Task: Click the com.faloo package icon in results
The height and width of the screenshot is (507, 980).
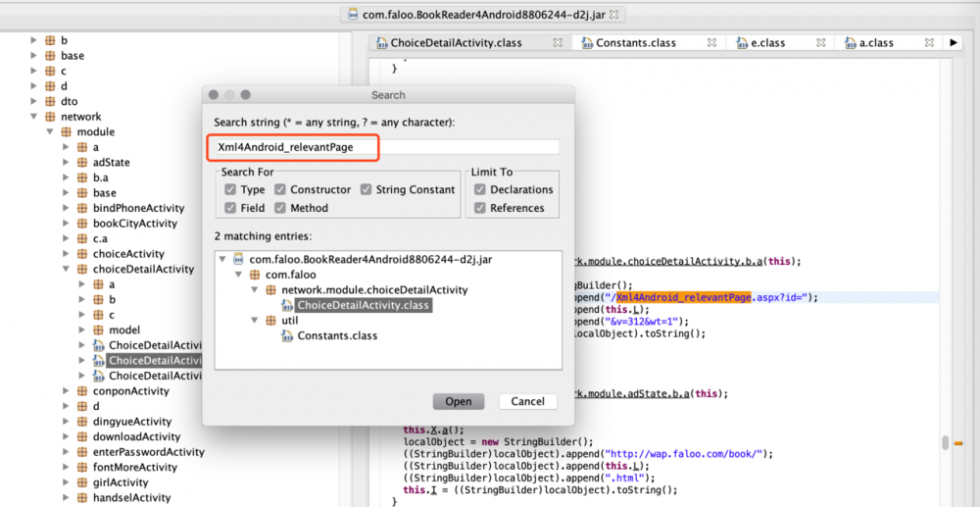Action: [x=255, y=275]
